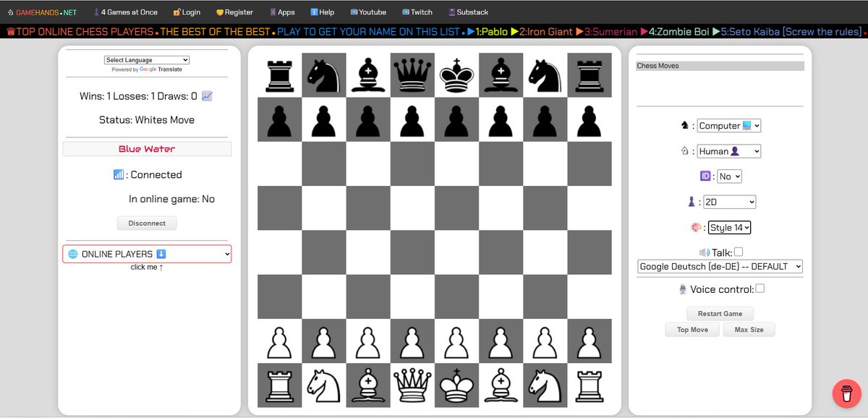868x418 pixels.
Task: Click the Register menu item
Action: pyautogui.click(x=237, y=12)
